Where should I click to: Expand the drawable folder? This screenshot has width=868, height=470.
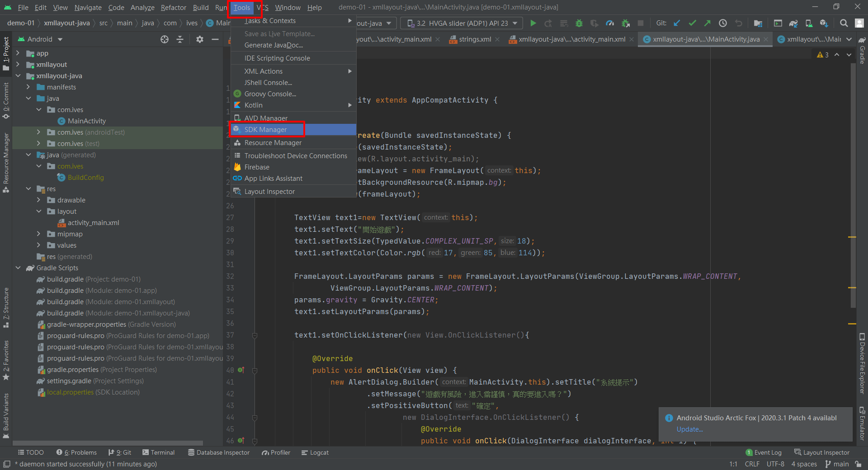point(39,200)
